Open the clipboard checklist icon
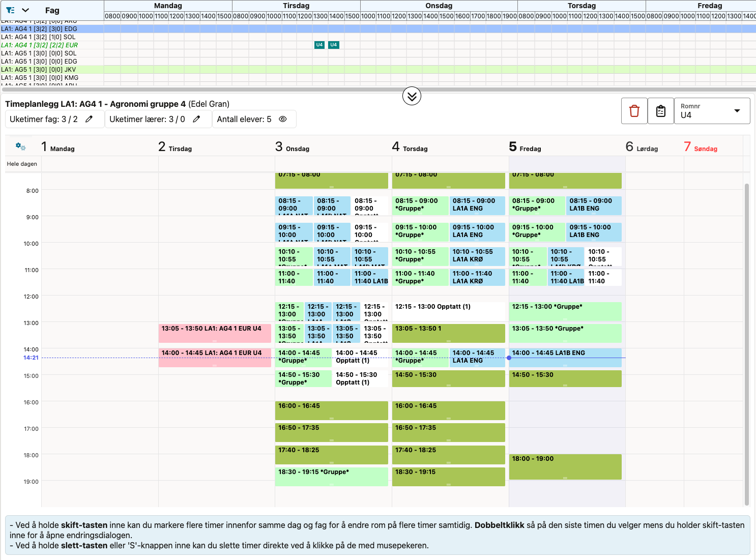The image size is (756, 560). (x=661, y=111)
